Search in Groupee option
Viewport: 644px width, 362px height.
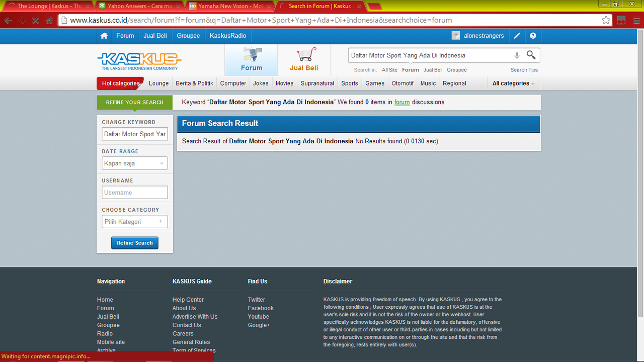457,70
